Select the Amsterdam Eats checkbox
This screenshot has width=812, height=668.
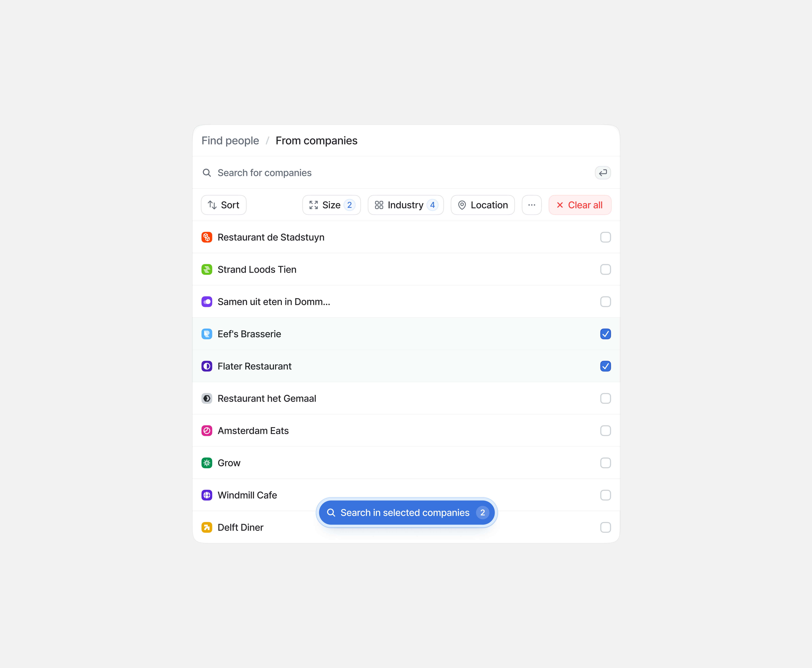(605, 431)
